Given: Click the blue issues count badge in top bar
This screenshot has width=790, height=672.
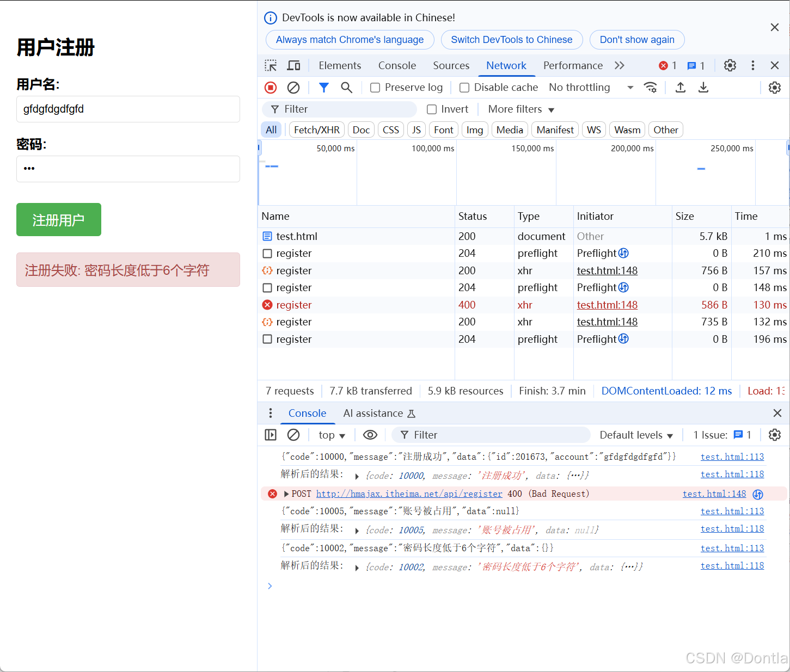Looking at the screenshot, I should 696,66.
